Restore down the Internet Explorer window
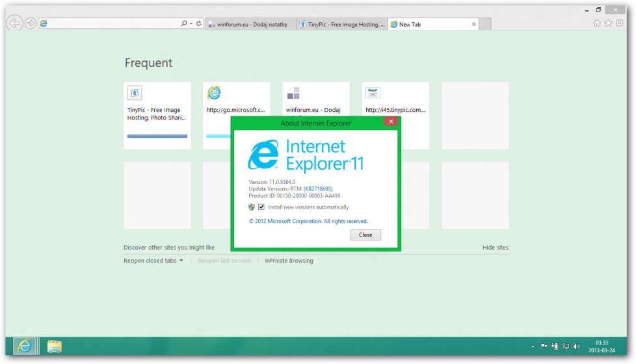Image resolution: width=636 pixels, height=364 pixels. pyautogui.click(x=599, y=10)
